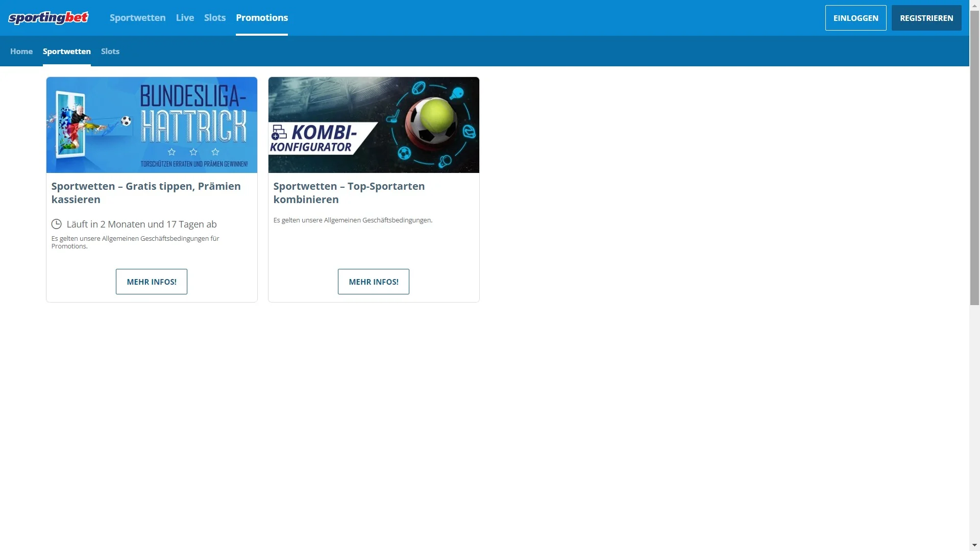The image size is (980, 551).
Task: Switch to the Slots sub-tab
Action: click(110, 52)
